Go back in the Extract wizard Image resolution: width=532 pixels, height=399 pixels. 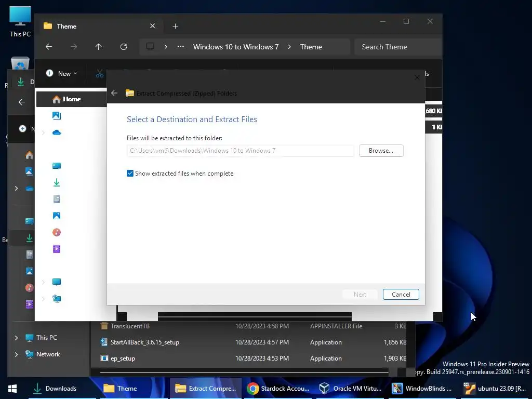pyautogui.click(x=114, y=93)
